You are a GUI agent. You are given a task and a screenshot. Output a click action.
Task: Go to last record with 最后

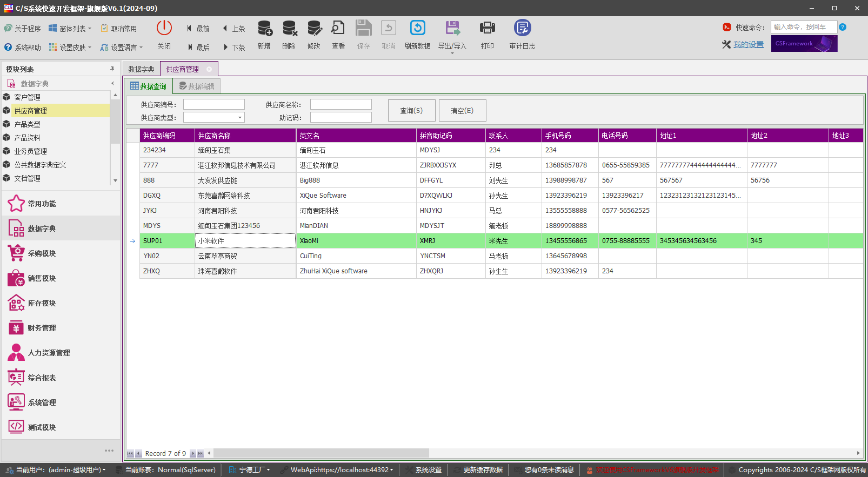coord(198,48)
